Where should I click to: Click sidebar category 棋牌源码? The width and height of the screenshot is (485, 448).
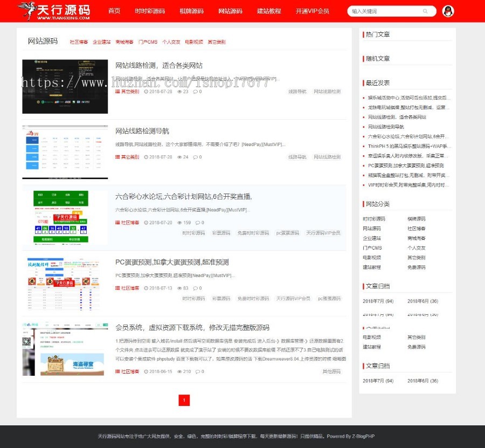click(x=417, y=219)
